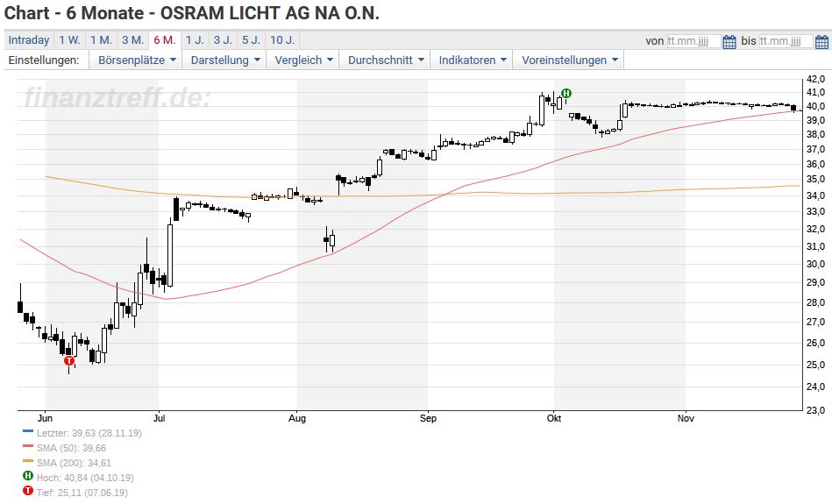
Task: Click 'Hoch: 40,84 (04.10.19)' legend text
Action: (x=85, y=478)
